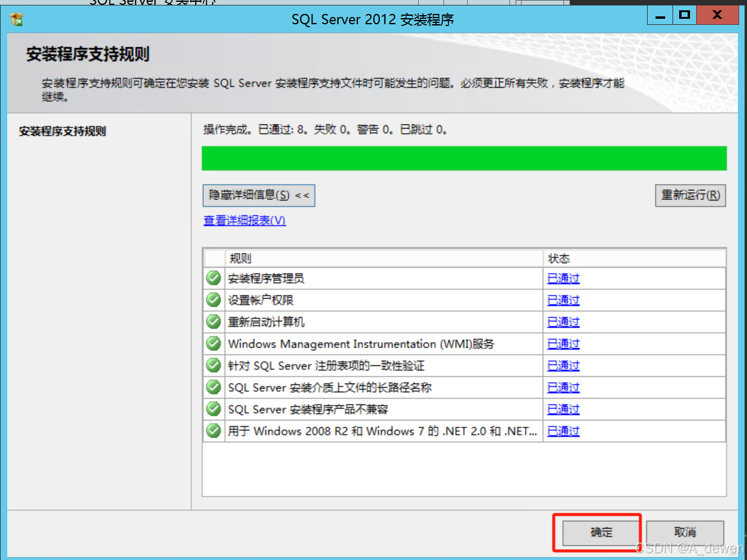Screen dimensions: 747x560
Task: Click the 操作完成 status summary text
Action: pos(326,129)
